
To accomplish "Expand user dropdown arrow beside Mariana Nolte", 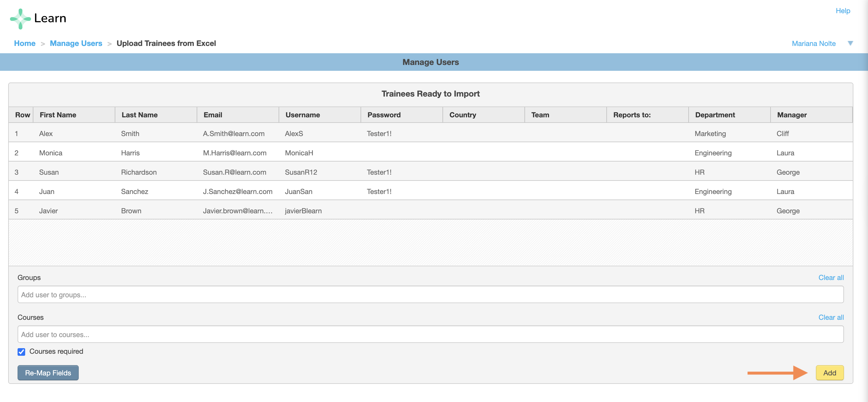I will pos(850,44).
